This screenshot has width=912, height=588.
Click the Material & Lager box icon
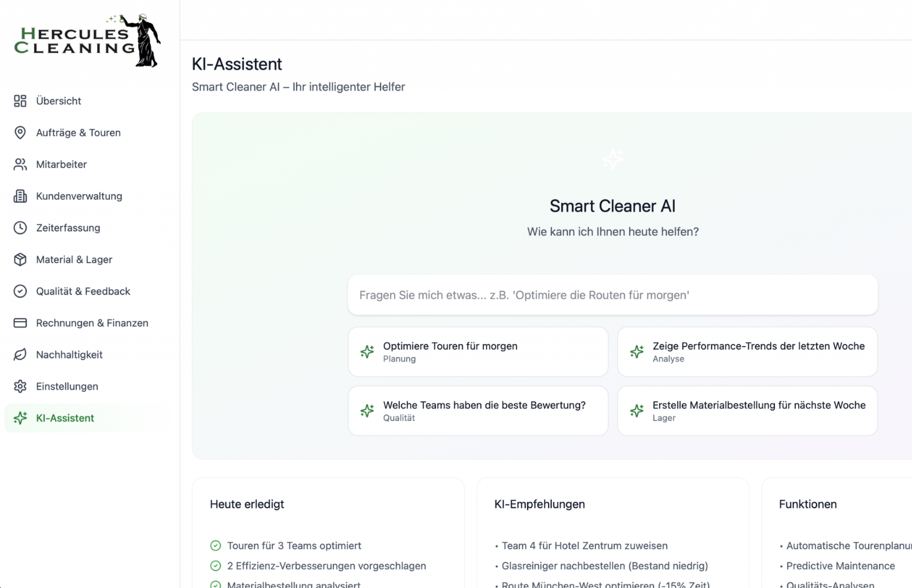pos(20,260)
